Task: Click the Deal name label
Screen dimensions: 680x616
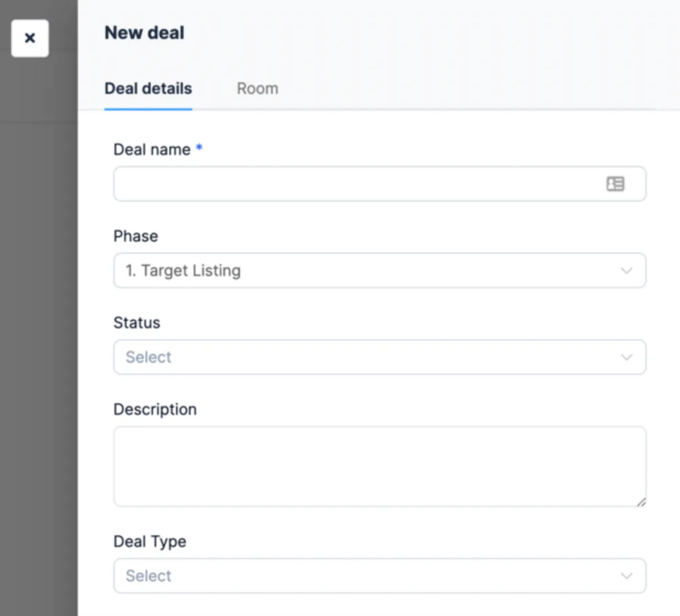Action: tap(152, 150)
